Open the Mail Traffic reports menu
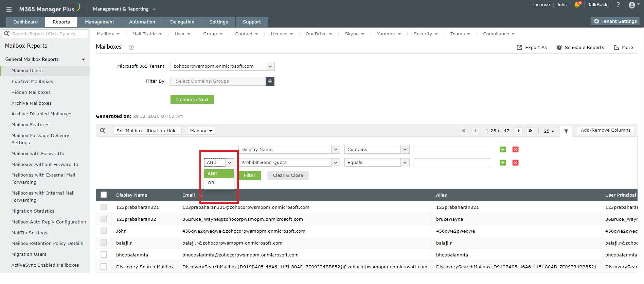This screenshot has width=644, height=284. (x=147, y=34)
